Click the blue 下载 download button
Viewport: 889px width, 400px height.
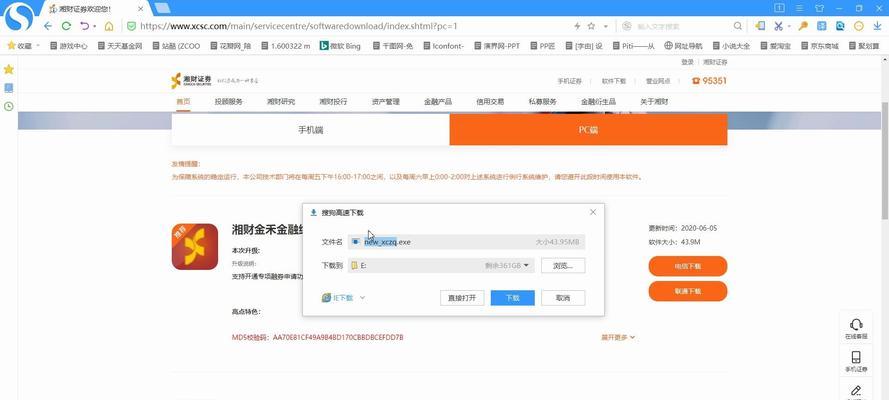pyautogui.click(x=513, y=298)
